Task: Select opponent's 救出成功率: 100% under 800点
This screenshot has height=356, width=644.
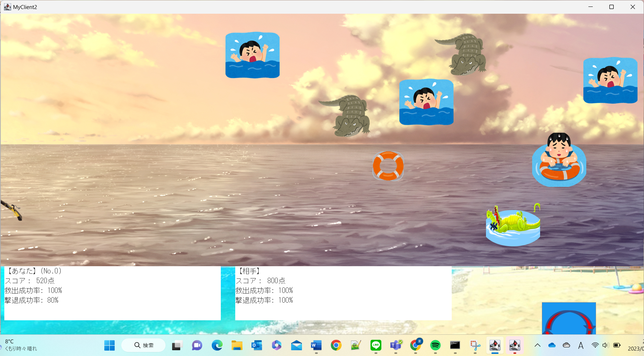Action: tap(264, 290)
